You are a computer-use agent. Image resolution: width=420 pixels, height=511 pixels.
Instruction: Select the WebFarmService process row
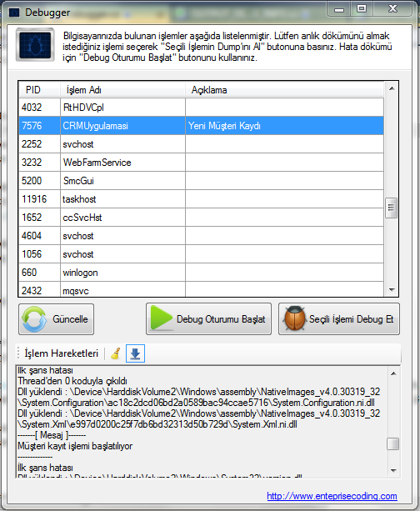pyautogui.click(x=201, y=163)
